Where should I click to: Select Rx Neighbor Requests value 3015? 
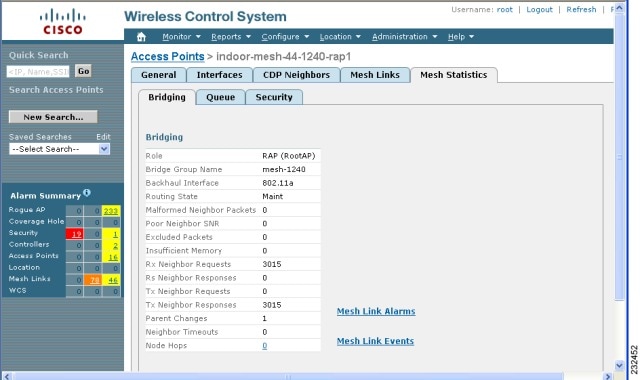click(x=271, y=264)
